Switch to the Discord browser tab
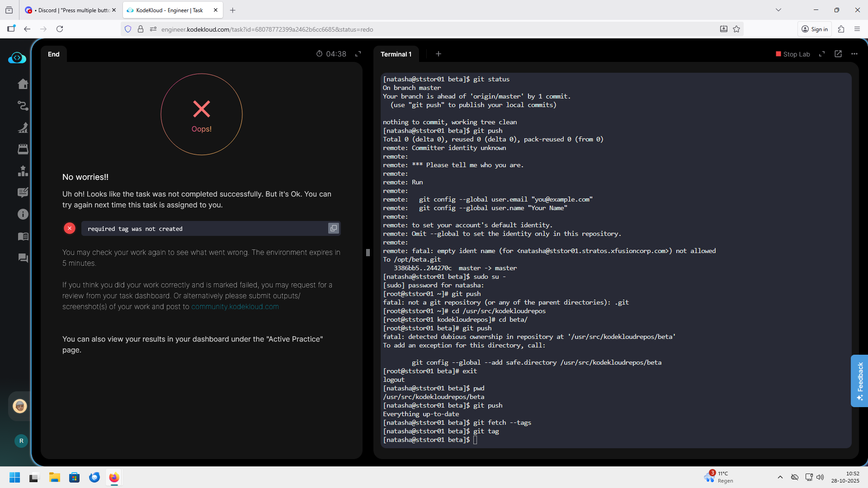 click(70, 10)
